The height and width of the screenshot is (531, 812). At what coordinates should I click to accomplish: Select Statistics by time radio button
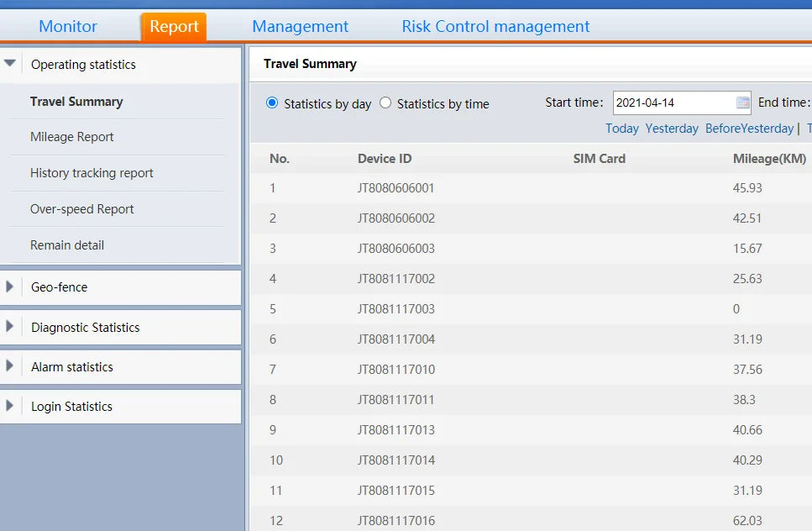tap(385, 103)
